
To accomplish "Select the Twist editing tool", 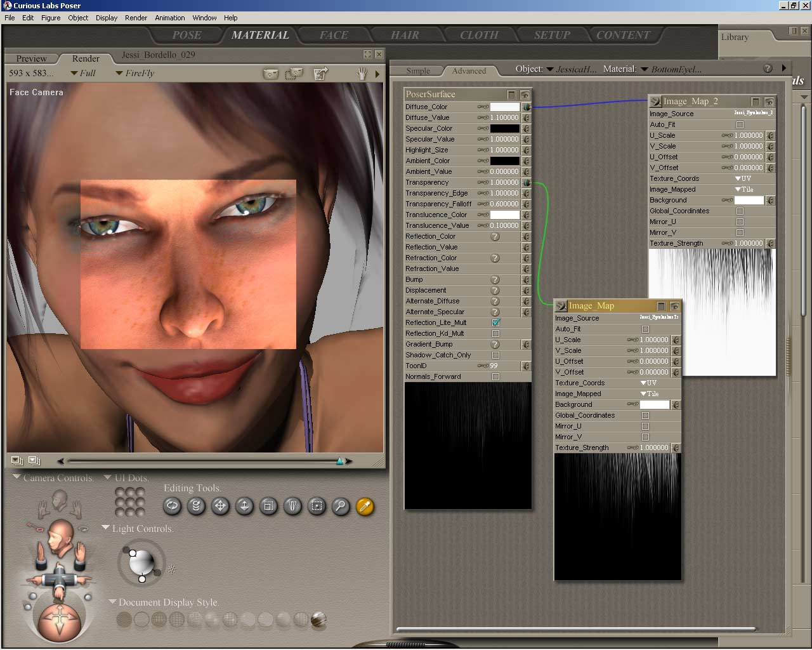I will (196, 506).
